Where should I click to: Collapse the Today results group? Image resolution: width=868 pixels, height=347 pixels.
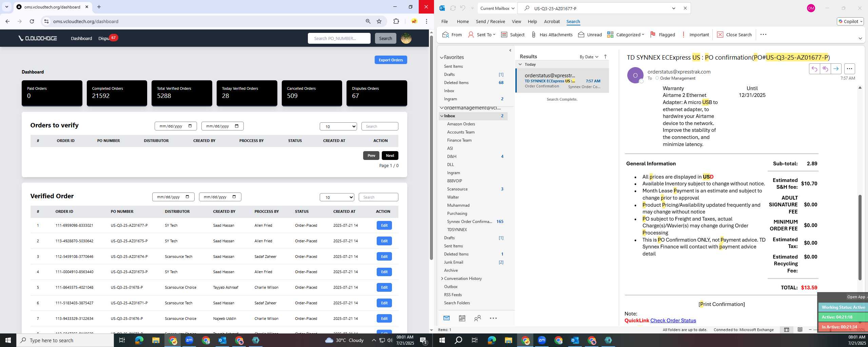(x=520, y=64)
